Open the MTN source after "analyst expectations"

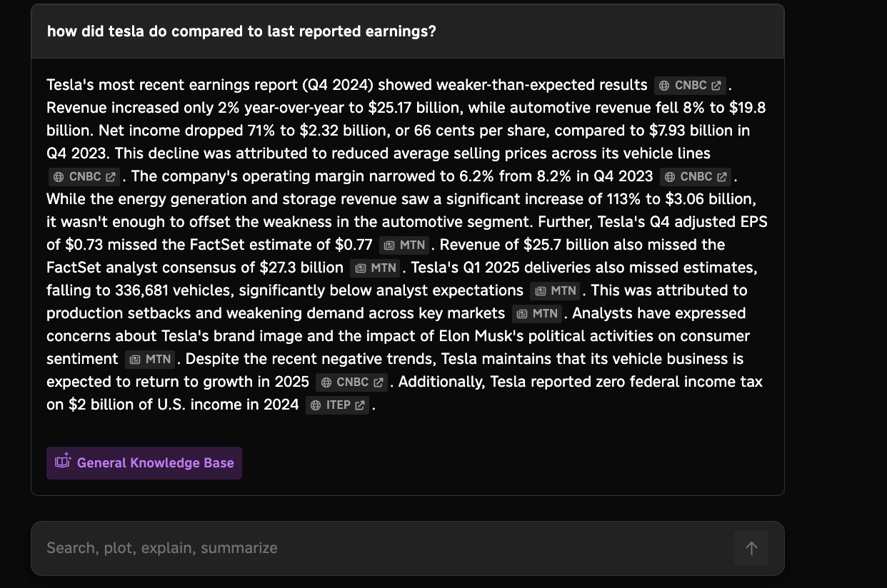point(556,290)
